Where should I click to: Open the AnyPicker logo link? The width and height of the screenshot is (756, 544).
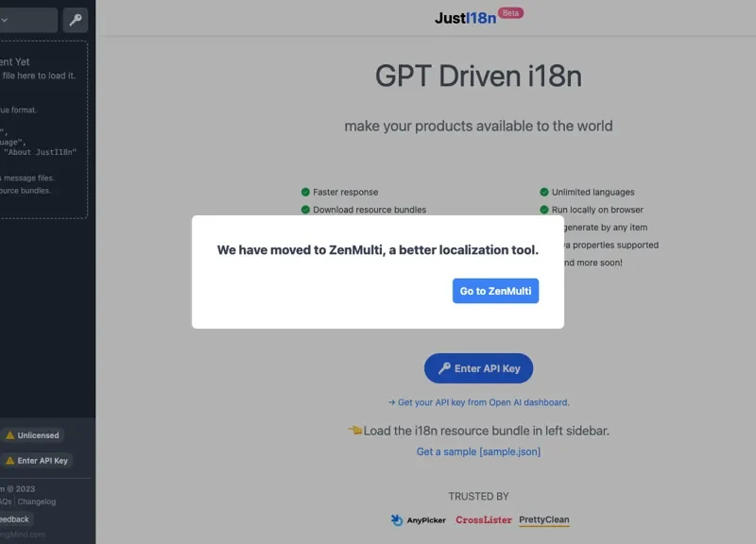click(418, 519)
